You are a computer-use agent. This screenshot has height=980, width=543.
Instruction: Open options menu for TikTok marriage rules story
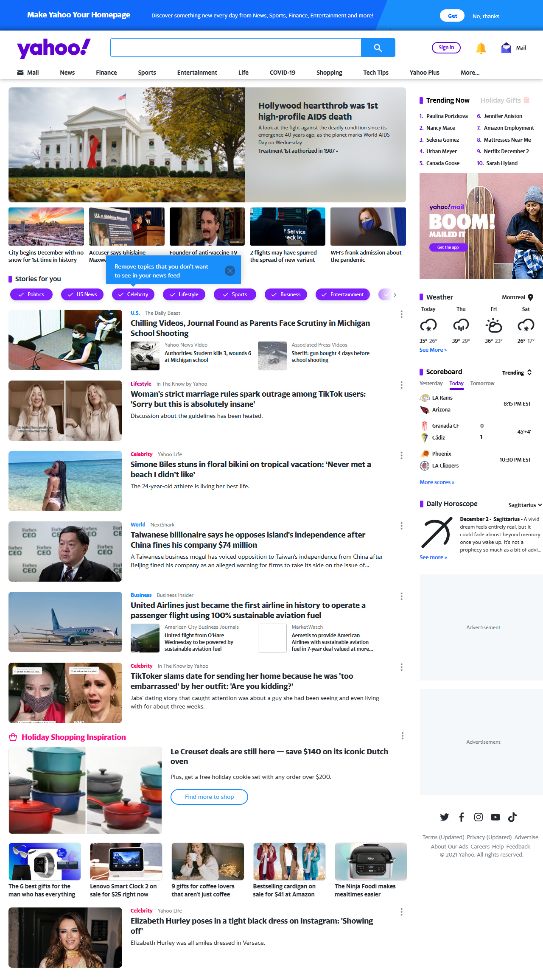[x=401, y=385]
